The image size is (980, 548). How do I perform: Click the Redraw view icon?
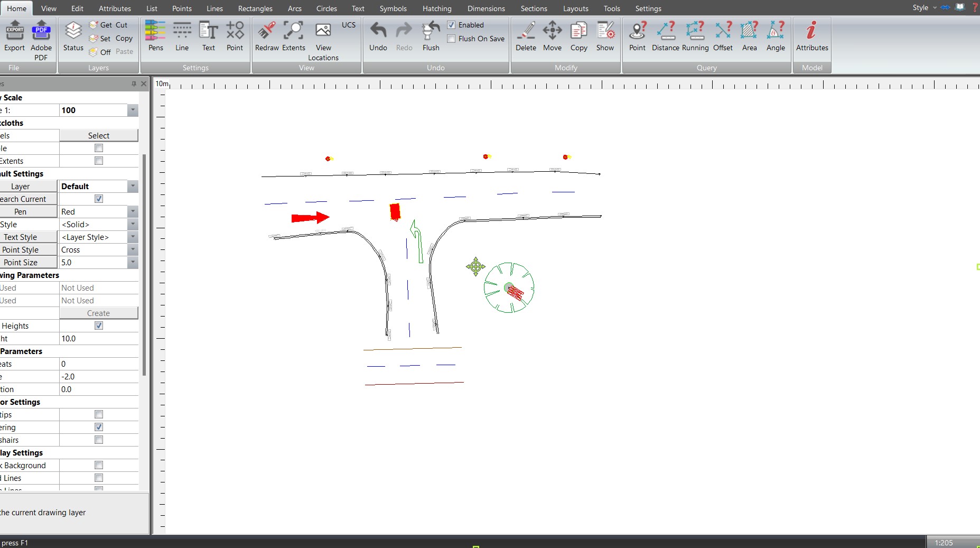[267, 31]
